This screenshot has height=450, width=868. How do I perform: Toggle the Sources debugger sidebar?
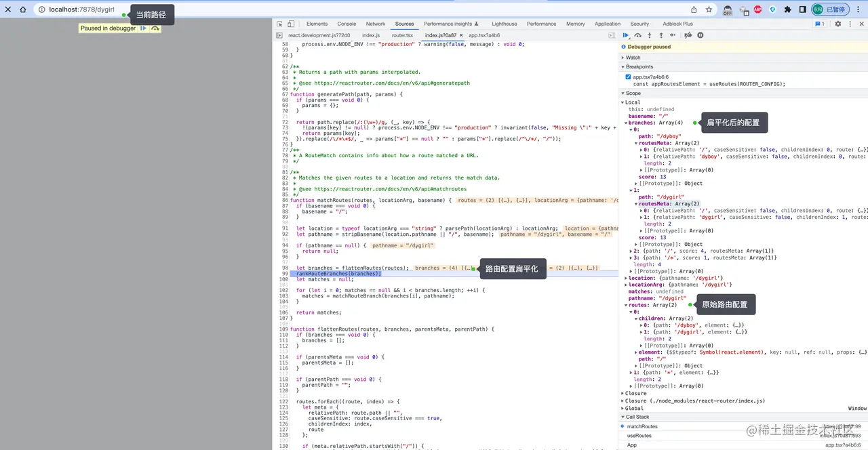612,35
